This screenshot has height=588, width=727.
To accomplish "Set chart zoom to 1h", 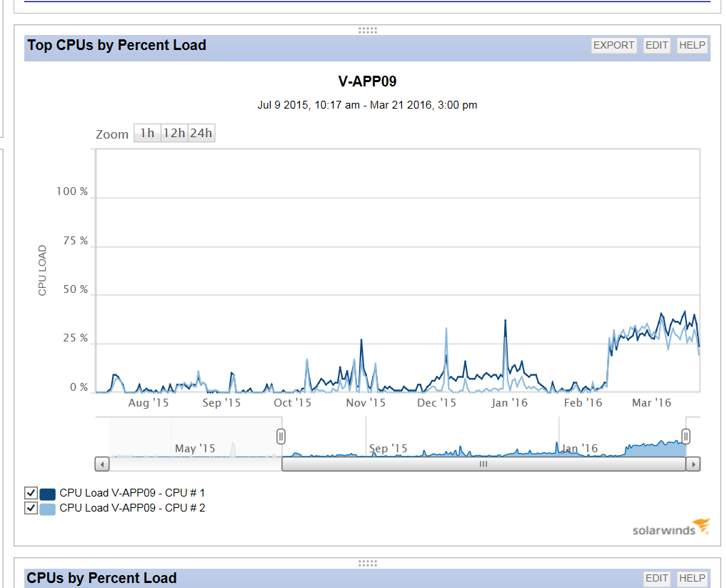I will point(147,133).
